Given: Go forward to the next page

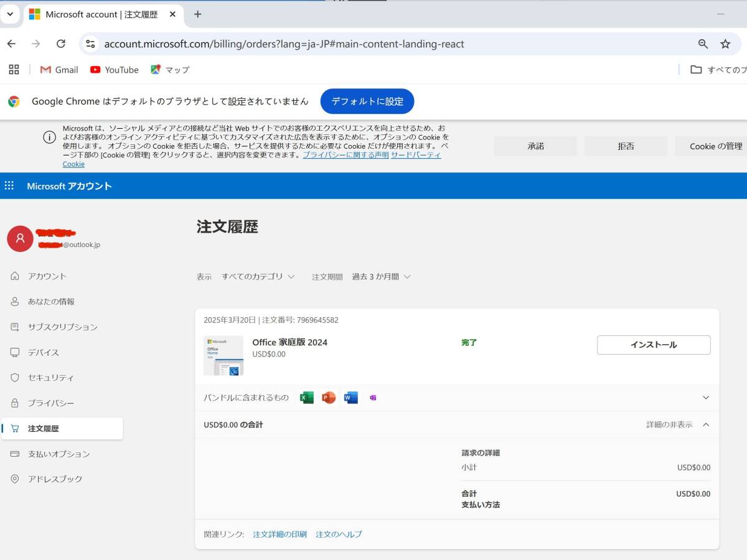Looking at the screenshot, I should coord(36,44).
